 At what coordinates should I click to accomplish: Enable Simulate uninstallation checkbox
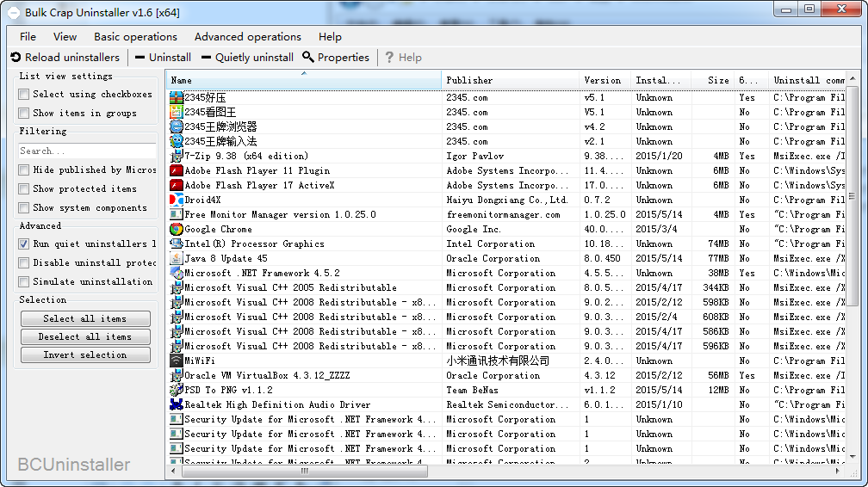pyautogui.click(x=24, y=281)
